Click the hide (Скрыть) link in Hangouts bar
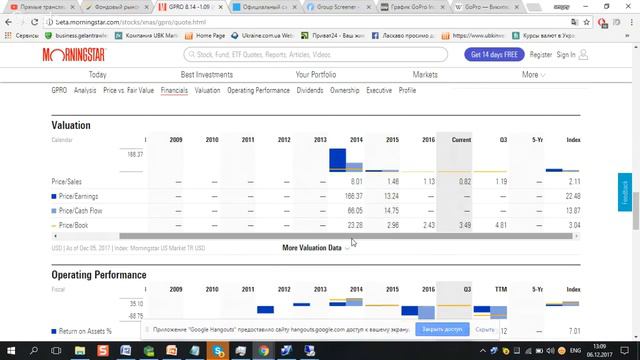The width and height of the screenshot is (640, 360). 485,329
